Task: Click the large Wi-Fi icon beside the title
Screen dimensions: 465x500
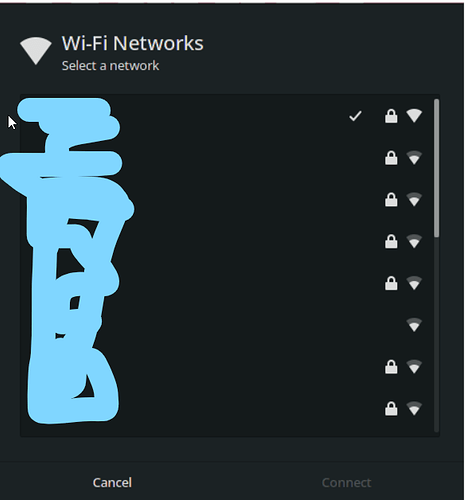Action: (x=36, y=51)
